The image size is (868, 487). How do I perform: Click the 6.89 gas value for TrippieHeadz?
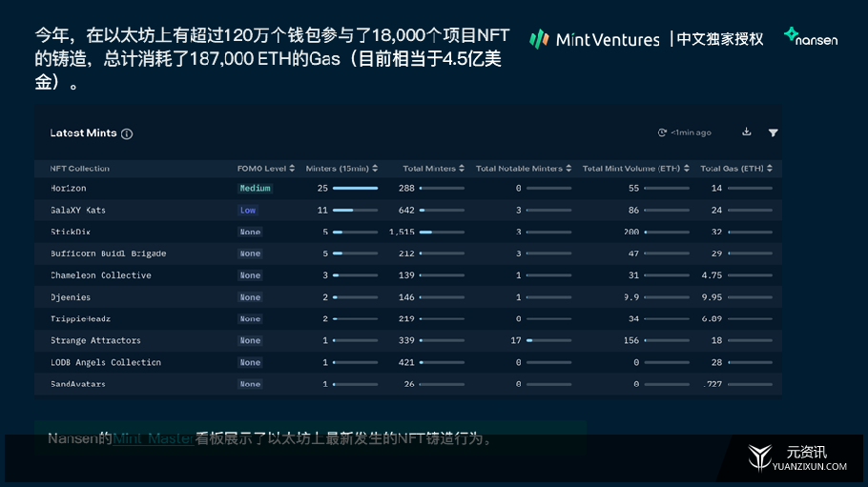[x=712, y=318]
